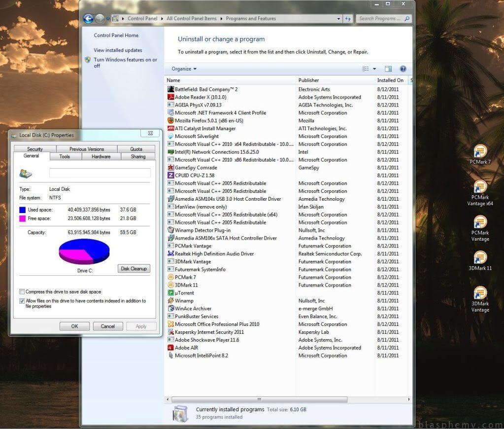Click the Winamp program icon
This screenshot has width=504, height=429.
click(x=170, y=301)
